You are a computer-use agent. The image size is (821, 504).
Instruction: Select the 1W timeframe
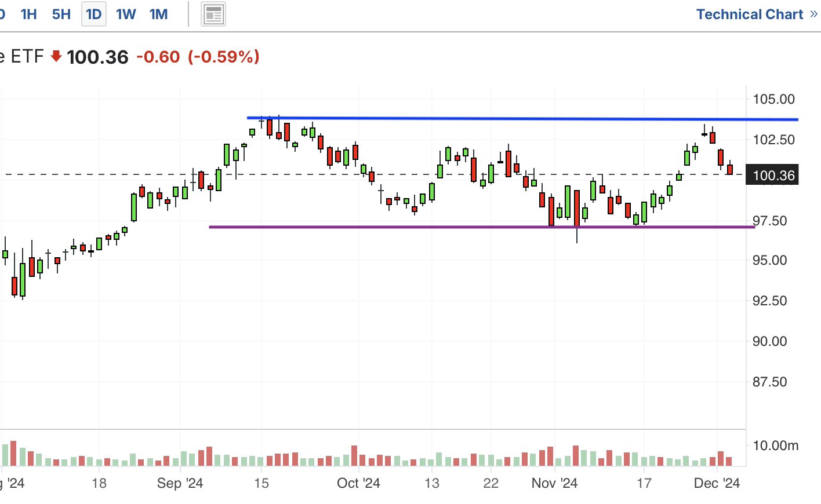point(126,14)
